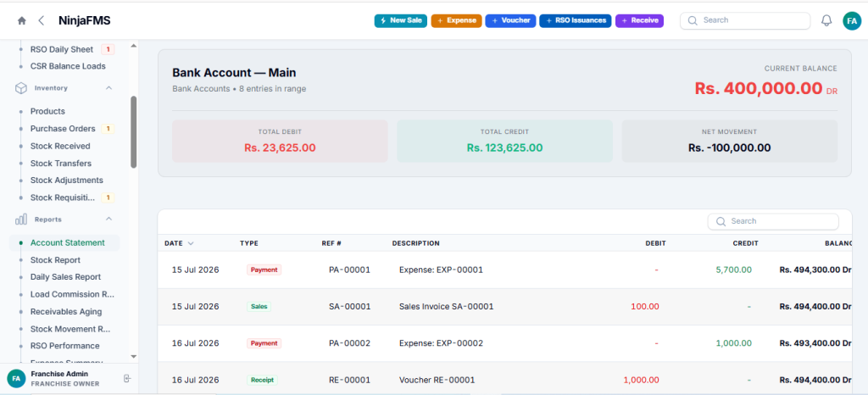Click the Inventory box icon

point(21,88)
